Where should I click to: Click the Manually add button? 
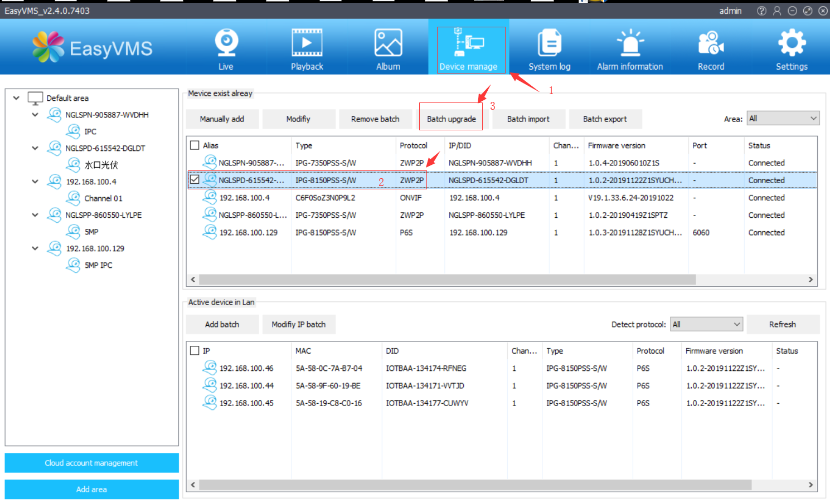(x=222, y=119)
